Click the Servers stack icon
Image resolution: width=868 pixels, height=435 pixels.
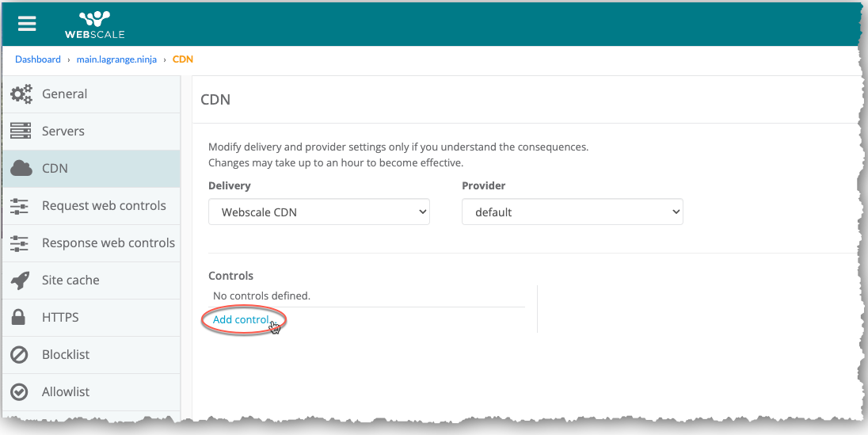click(x=21, y=131)
